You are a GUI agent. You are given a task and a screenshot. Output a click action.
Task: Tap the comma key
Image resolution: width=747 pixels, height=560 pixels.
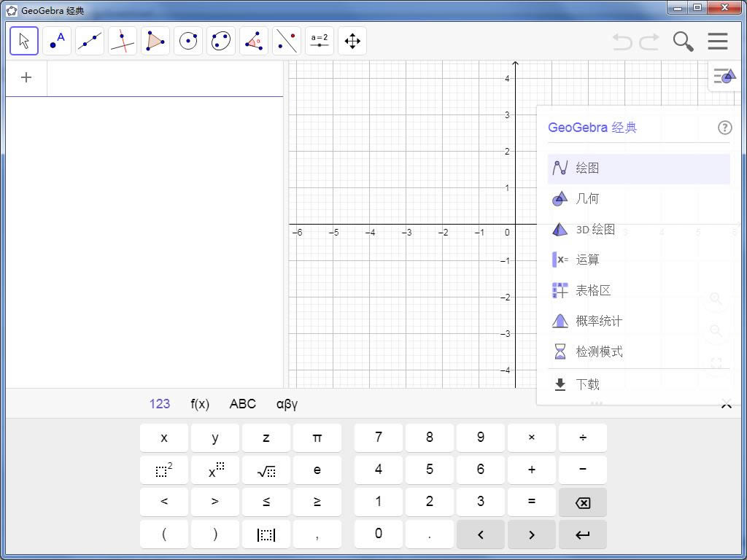pos(317,534)
